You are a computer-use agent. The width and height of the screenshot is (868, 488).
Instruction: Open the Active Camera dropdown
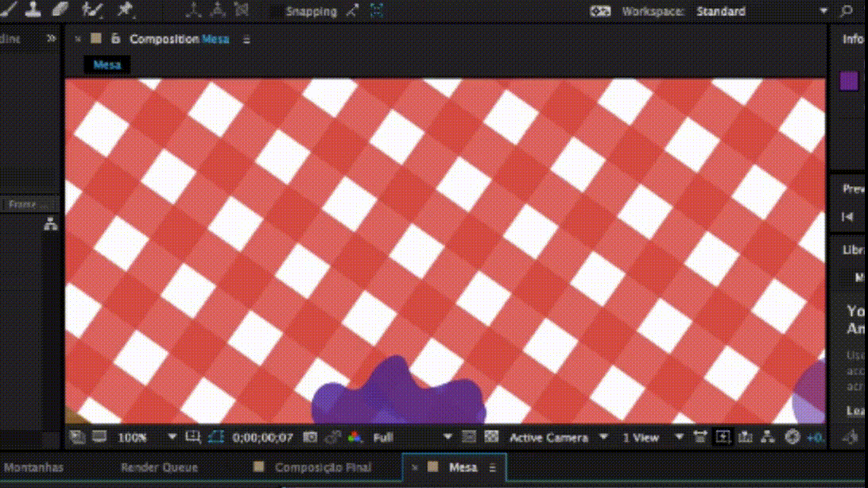click(558, 437)
